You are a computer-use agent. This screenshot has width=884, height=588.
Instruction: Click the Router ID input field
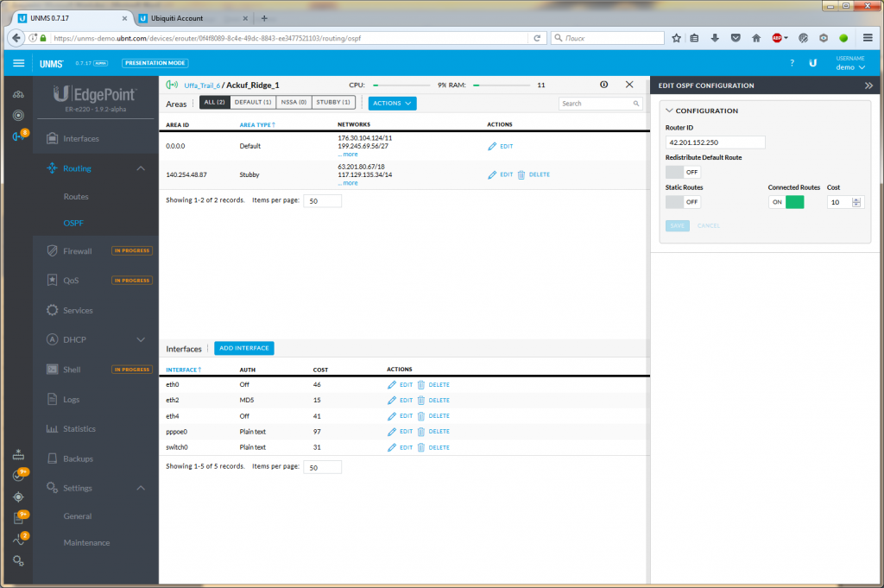coord(715,142)
